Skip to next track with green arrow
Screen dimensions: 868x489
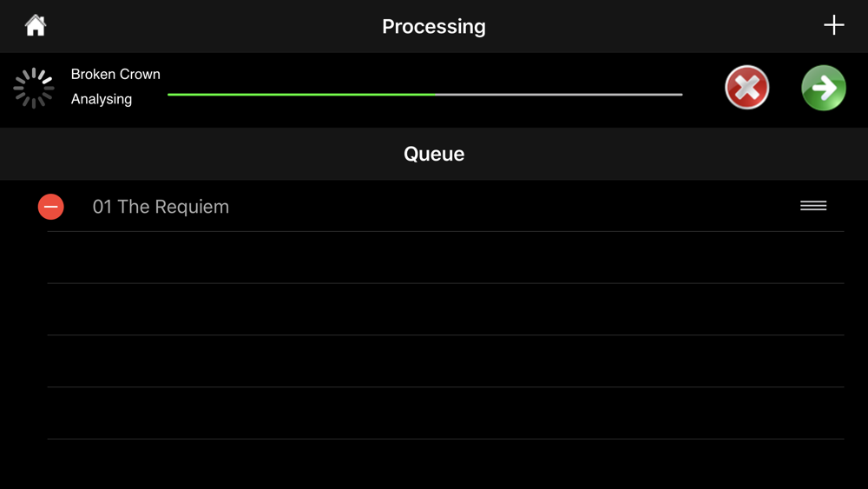click(823, 88)
